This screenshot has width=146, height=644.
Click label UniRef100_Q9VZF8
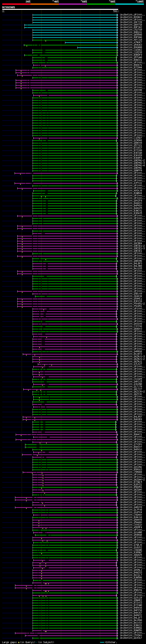131,201
